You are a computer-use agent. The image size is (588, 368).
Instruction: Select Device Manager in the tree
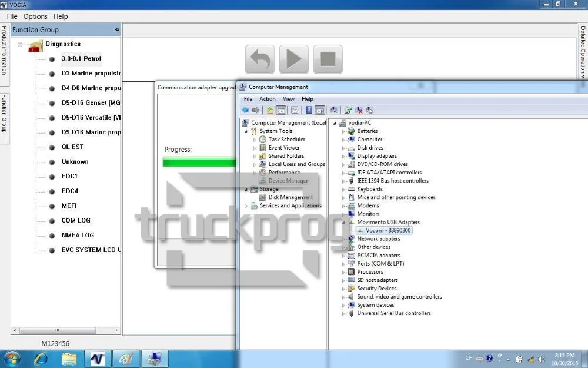[x=288, y=181]
